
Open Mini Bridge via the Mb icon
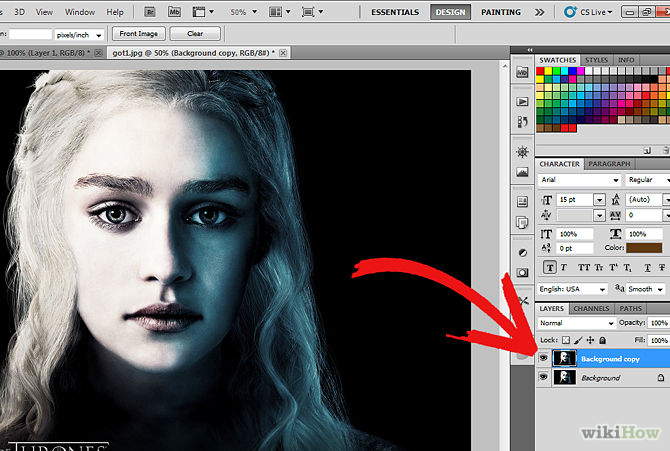pos(175,12)
